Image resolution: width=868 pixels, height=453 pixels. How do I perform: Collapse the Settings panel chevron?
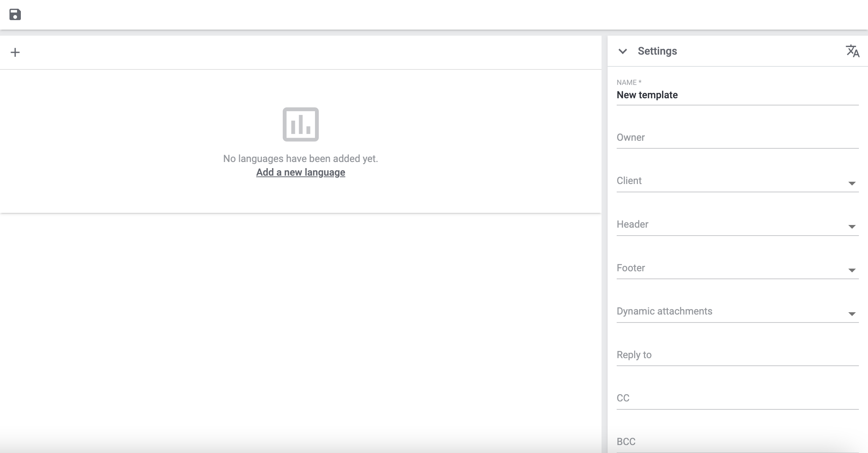click(622, 51)
